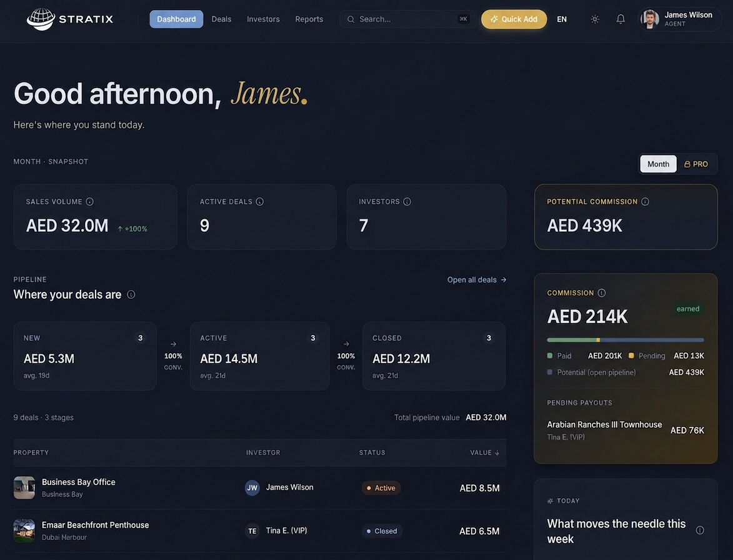Click the search magnifier icon

pyautogui.click(x=351, y=19)
